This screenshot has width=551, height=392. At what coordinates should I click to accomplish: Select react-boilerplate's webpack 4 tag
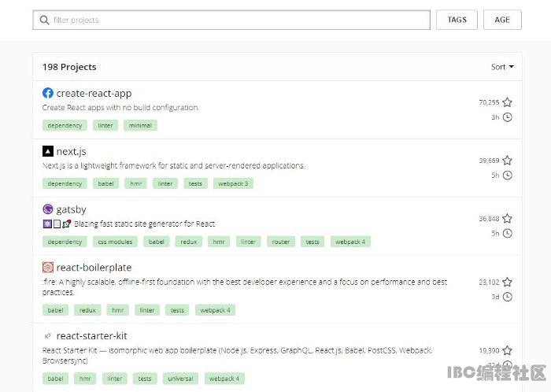click(215, 310)
